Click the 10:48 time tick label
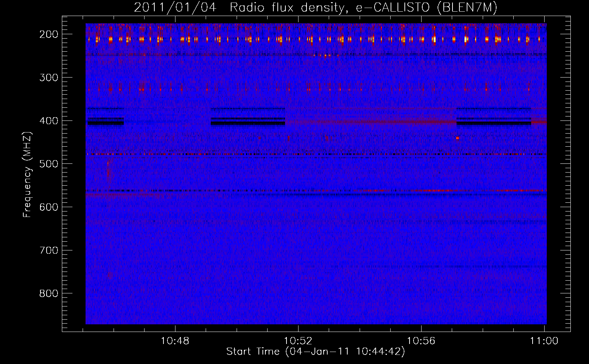 point(175,341)
